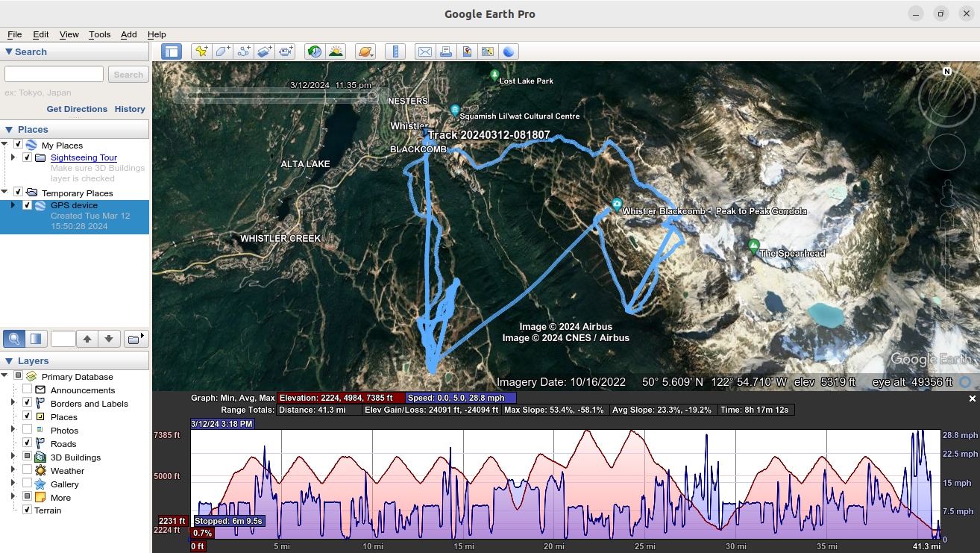This screenshot has height=553, width=980.
Task: Select the Add Path tool
Action: click(243, 51)
